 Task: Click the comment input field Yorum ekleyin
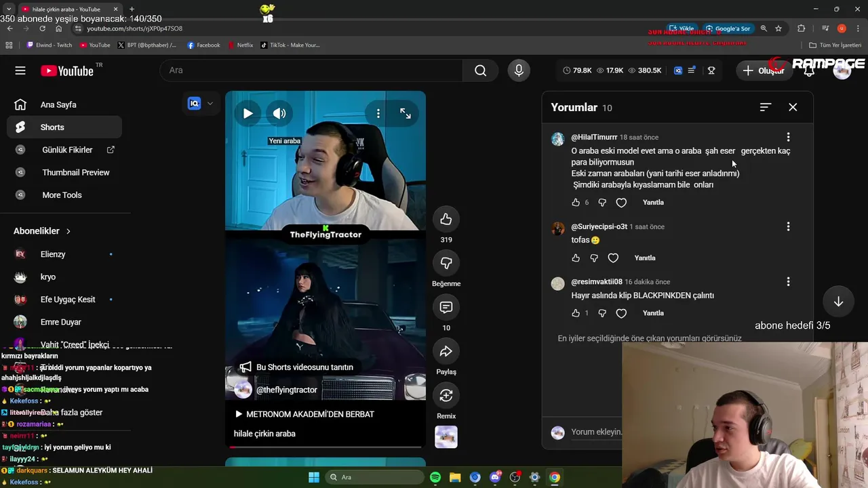596,432
